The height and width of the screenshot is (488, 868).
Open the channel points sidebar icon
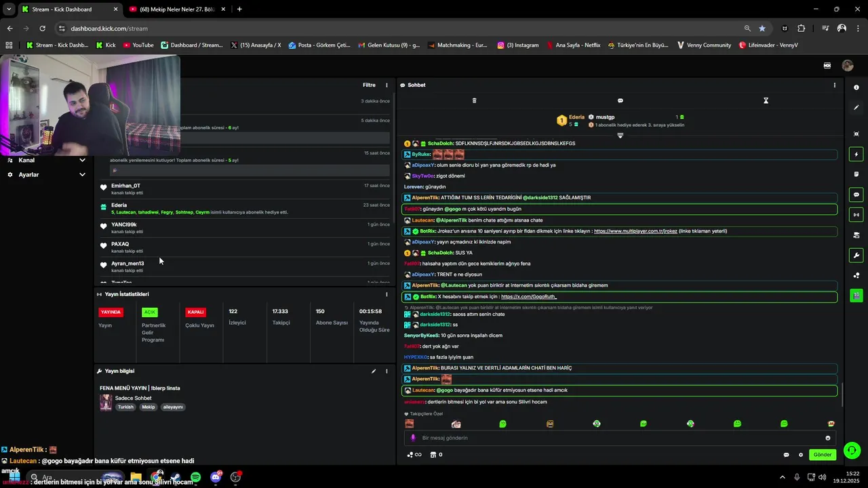(x=856, y=275)
